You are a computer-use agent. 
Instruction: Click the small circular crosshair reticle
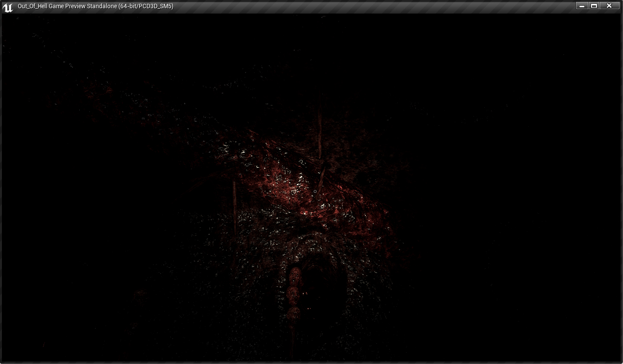pyautogui.click(x=315, y=192)
